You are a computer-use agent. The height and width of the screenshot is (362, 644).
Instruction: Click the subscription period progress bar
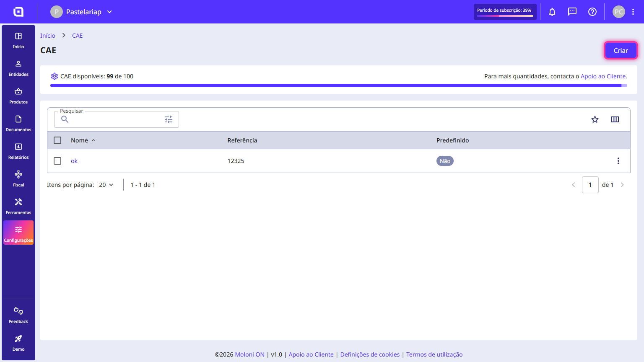[x=505, y=16]
